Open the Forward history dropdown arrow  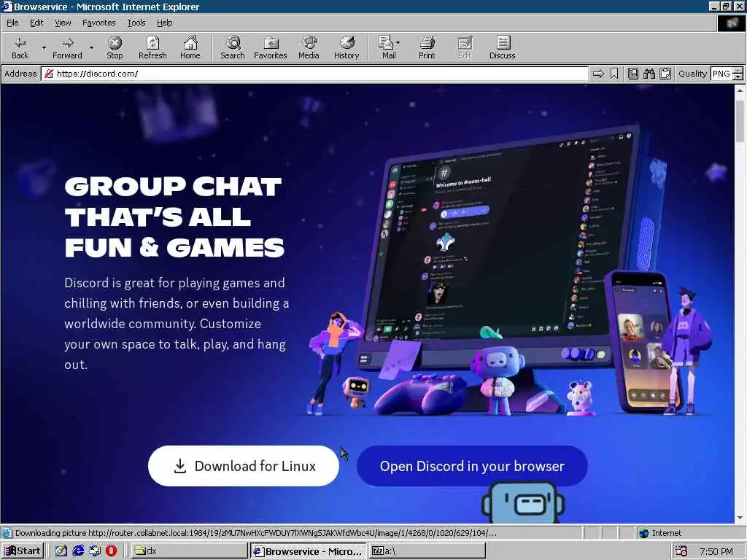click(91, 47)
